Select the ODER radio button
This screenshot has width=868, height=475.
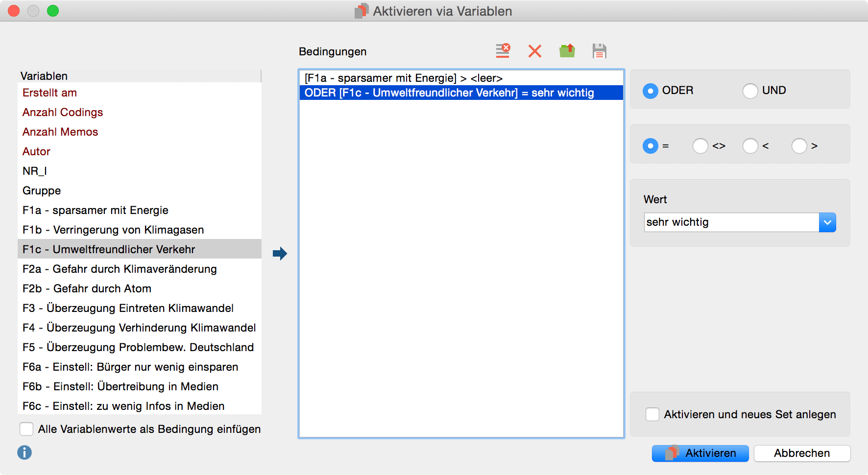[650, 91]
